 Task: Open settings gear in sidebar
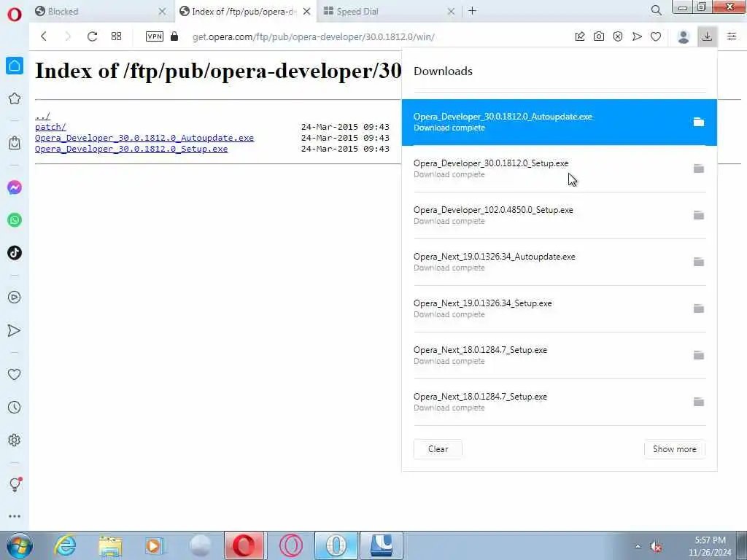click(15, 440)
